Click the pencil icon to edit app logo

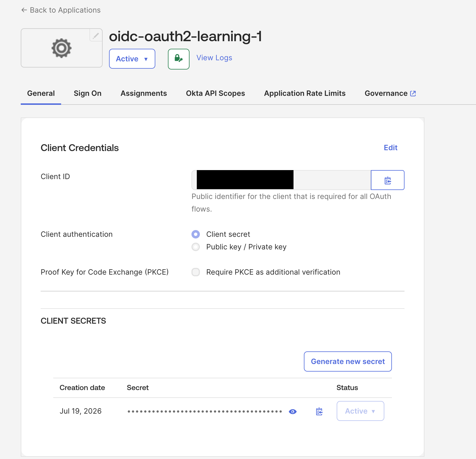[96, 35]
